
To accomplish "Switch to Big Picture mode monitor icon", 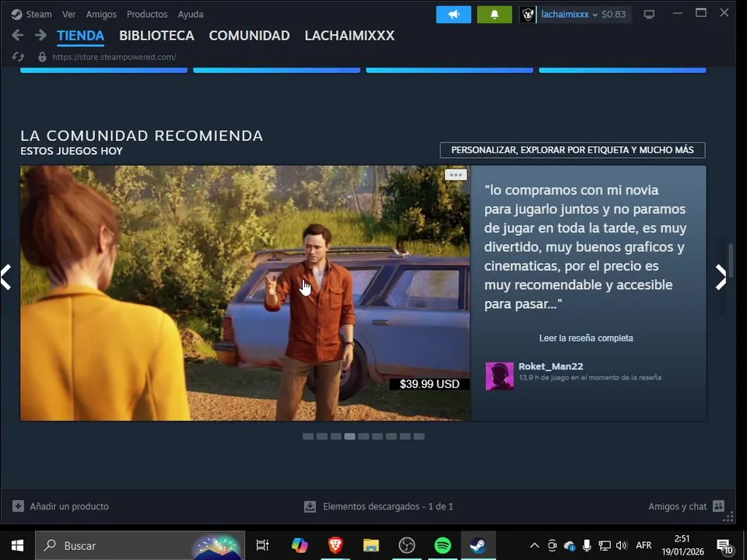I will [649, 14].
